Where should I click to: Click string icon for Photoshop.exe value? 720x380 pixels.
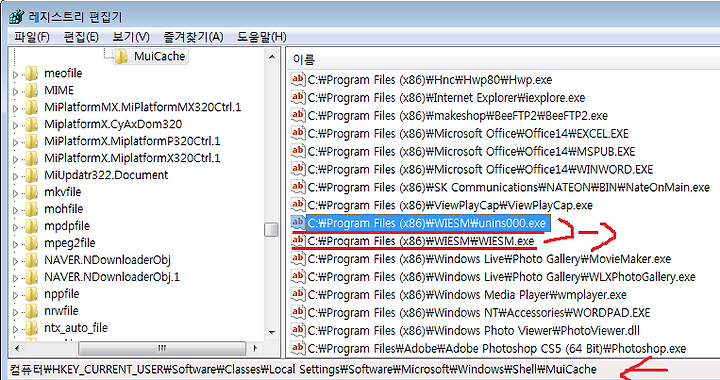tap(298, 348)
